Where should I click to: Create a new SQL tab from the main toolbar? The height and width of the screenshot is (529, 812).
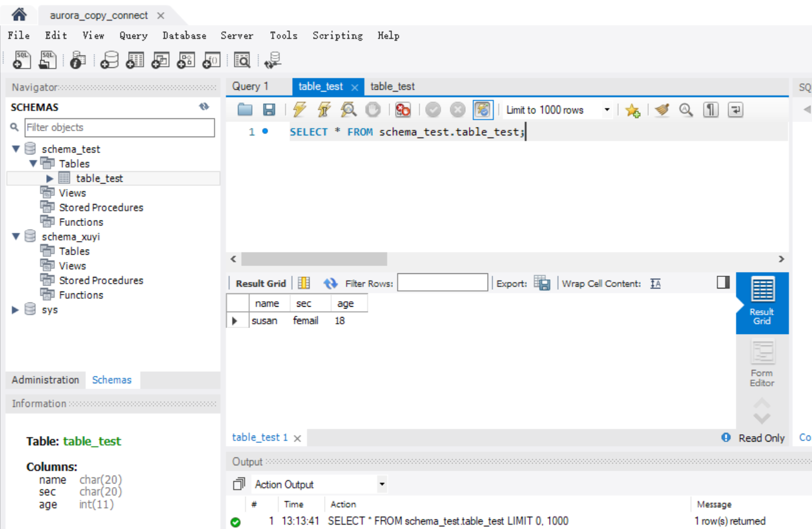pyautogui.click(x=22, y=60)
